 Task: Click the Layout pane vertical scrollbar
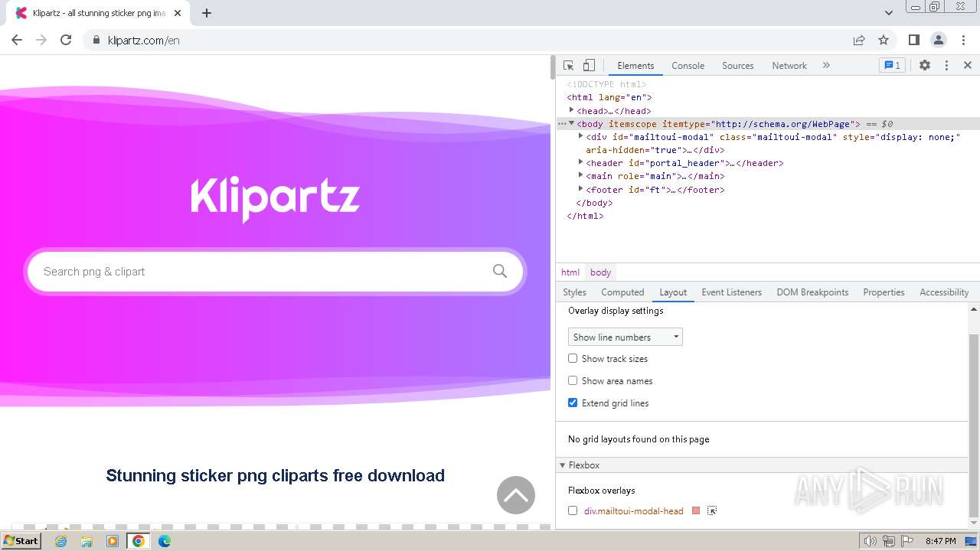[x=974, y=425]
